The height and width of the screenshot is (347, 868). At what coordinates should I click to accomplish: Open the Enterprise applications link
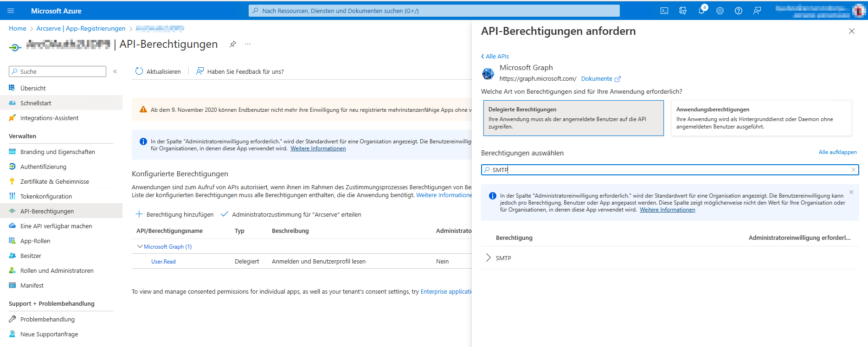(x=446, y=292)
